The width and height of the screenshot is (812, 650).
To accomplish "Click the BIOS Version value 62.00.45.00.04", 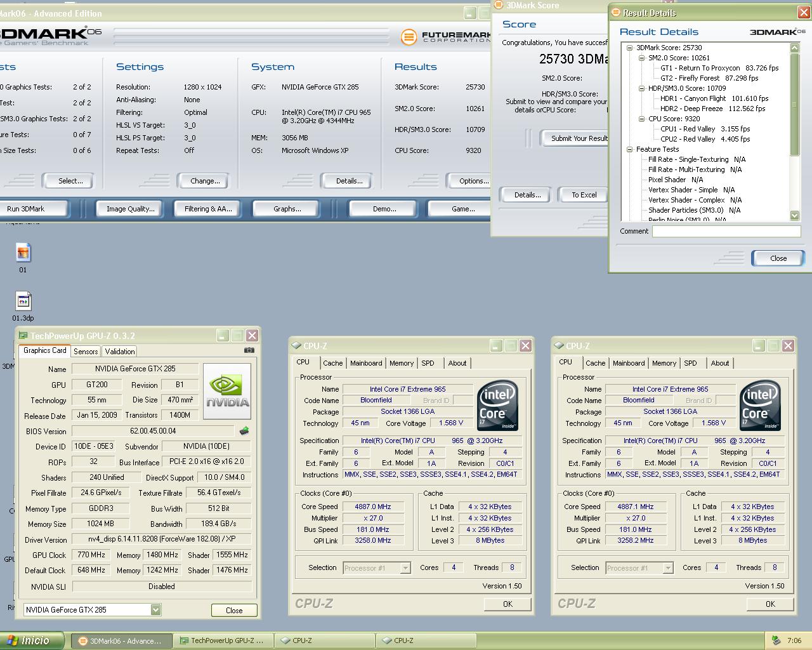I will pos(153,431).
